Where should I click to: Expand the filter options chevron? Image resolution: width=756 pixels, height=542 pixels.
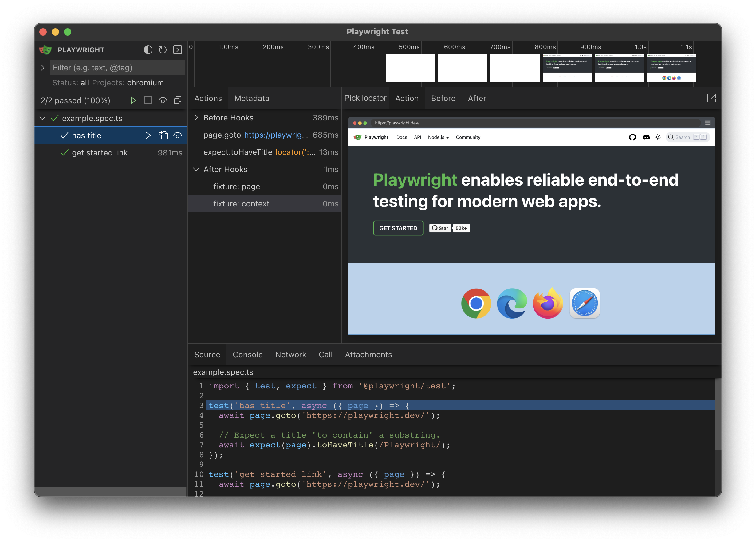(x=43, y=68)
